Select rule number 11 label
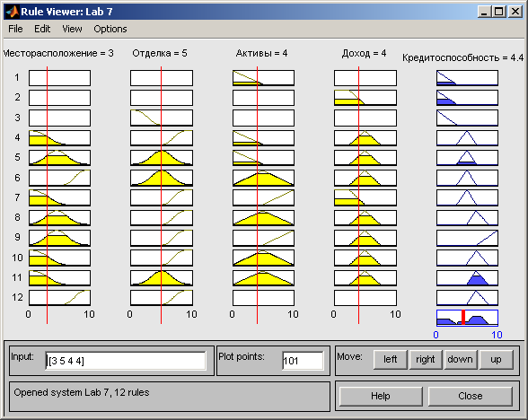Screen dimensions: 528x420 [x=17, y=277]
